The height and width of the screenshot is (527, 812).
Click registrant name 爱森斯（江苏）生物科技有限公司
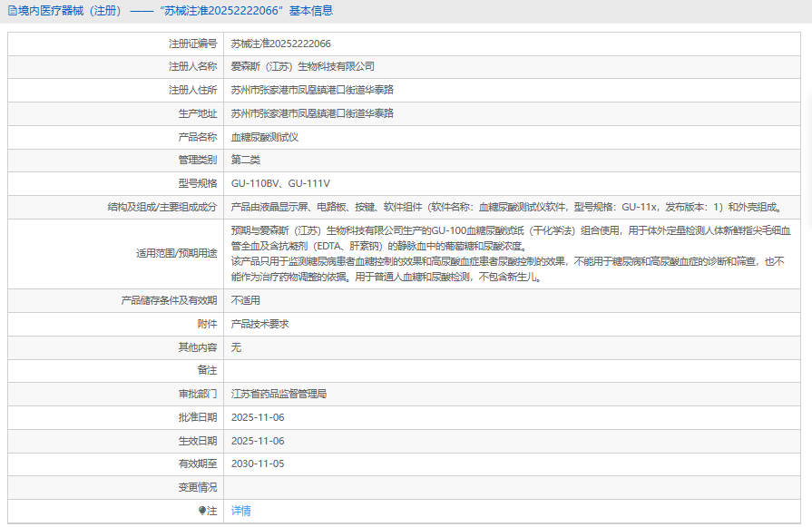pyautogui.click(x=302, y=66)
